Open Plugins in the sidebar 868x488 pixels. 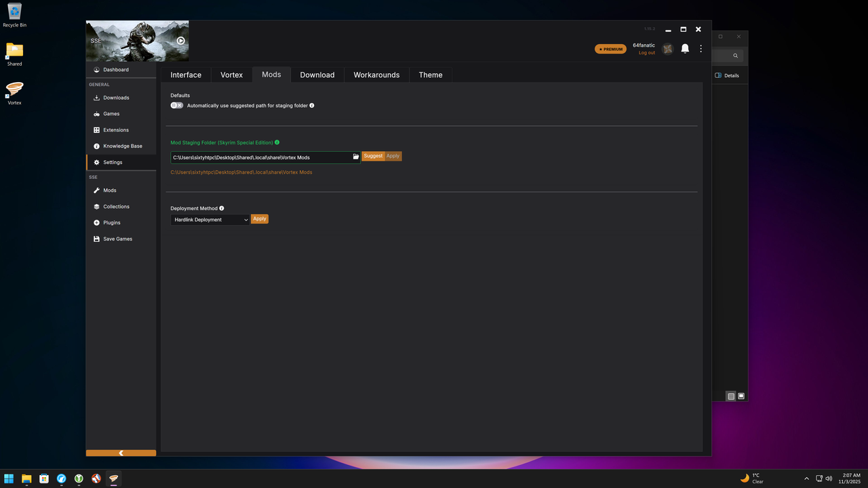point(121,223)
